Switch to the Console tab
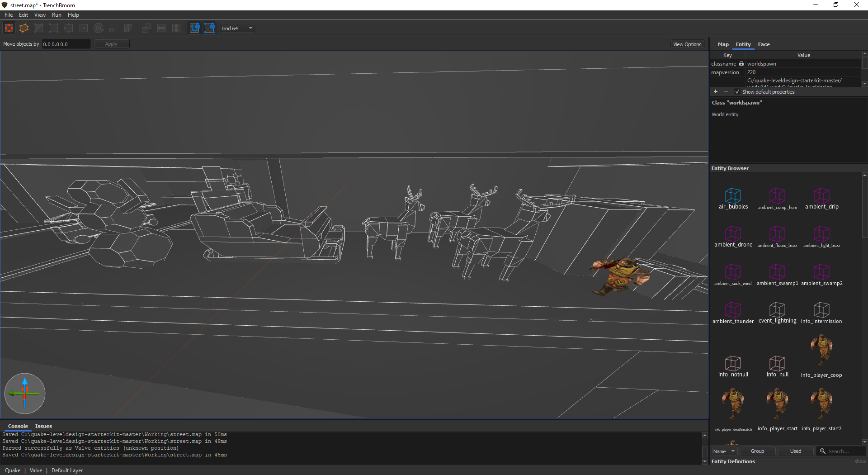This screenshot has height=475, width=868. tap(18, 426)
